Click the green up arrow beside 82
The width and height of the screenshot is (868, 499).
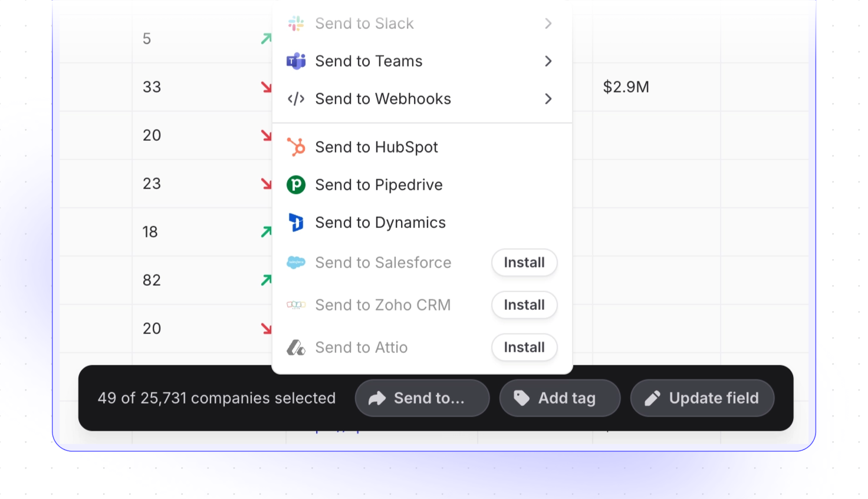[x=267, y=280]
